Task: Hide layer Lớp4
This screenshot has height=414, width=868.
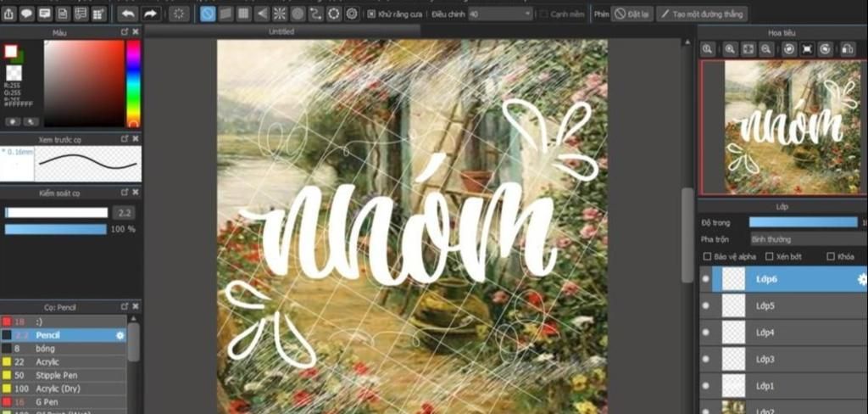Action: pyautogui.click(x=705, y=332)
